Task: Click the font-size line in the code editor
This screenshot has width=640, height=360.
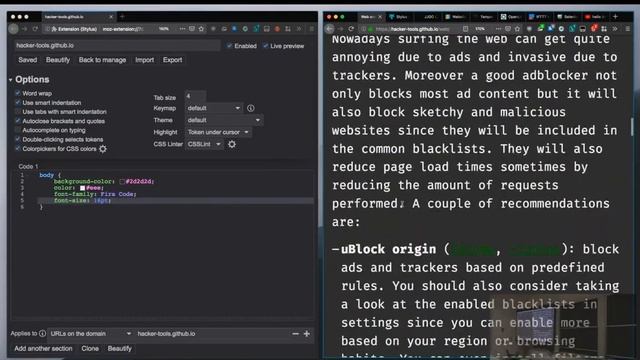Action: [176, 201]
